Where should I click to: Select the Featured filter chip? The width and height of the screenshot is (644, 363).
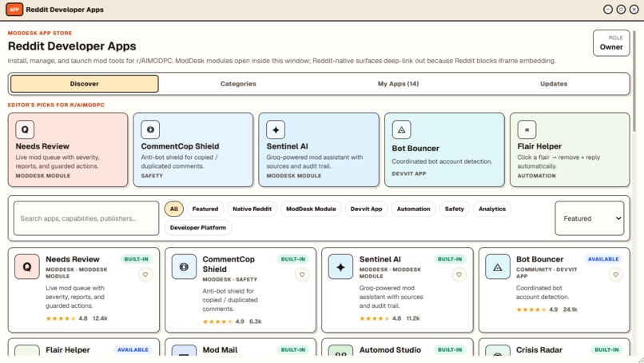[205, 209]
